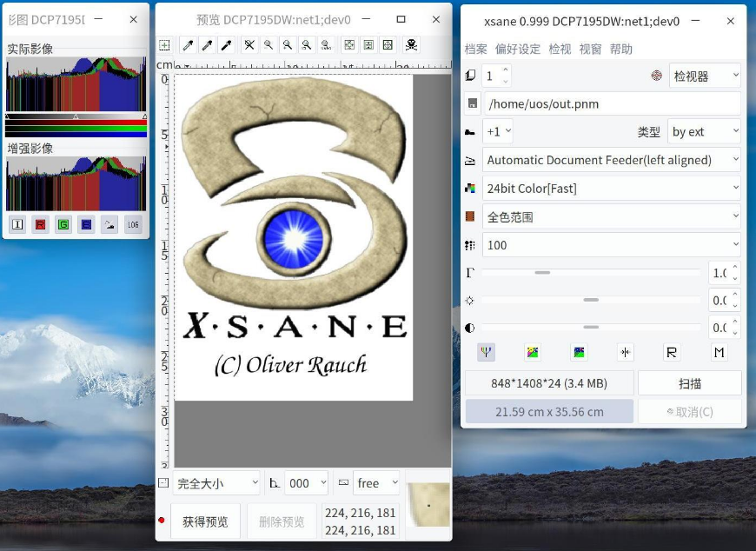Click the brightness slider handle

point(591,300)
